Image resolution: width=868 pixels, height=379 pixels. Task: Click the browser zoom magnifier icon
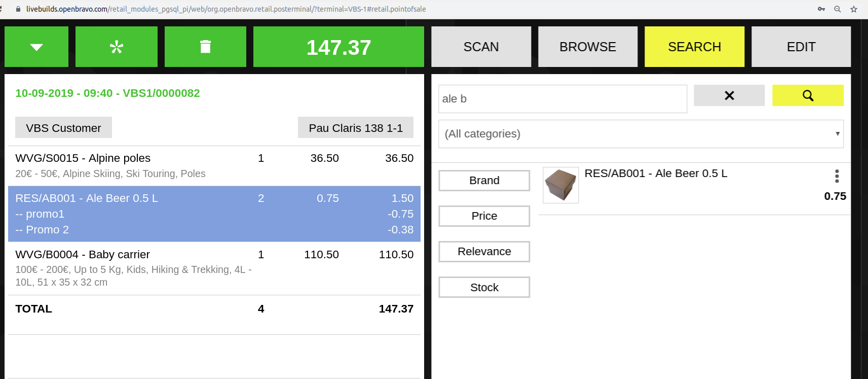point(838,9)
